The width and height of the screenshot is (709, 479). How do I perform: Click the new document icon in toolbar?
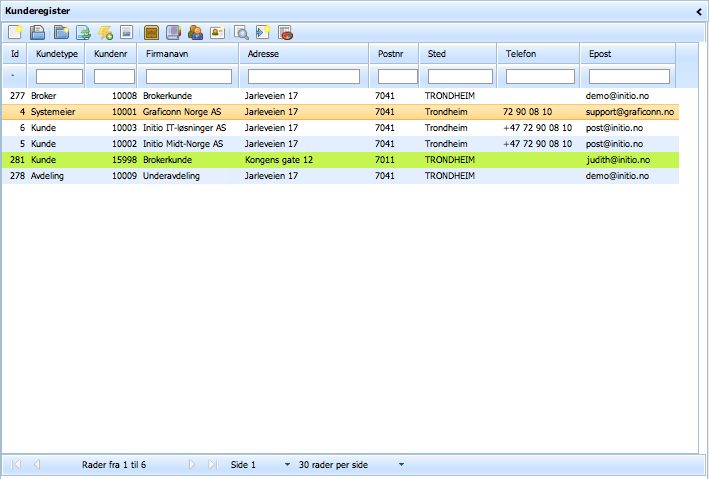(x=16, y=32)
